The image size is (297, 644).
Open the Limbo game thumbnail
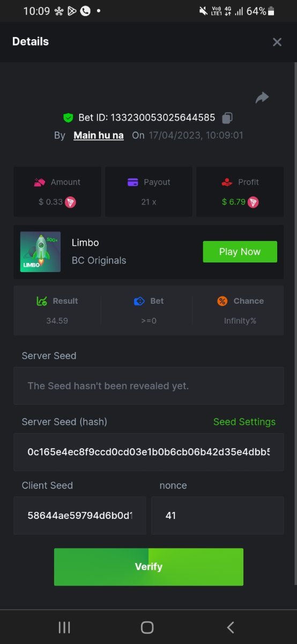40,252
